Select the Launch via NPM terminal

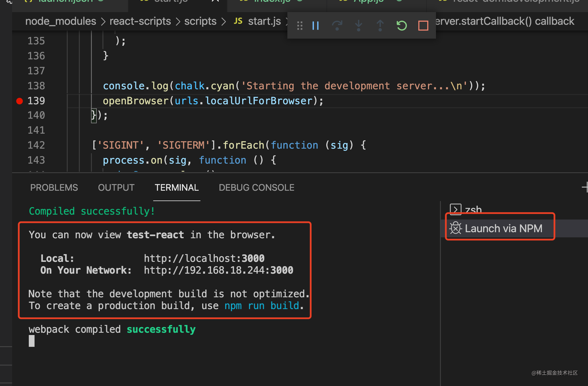pos(503,228)
